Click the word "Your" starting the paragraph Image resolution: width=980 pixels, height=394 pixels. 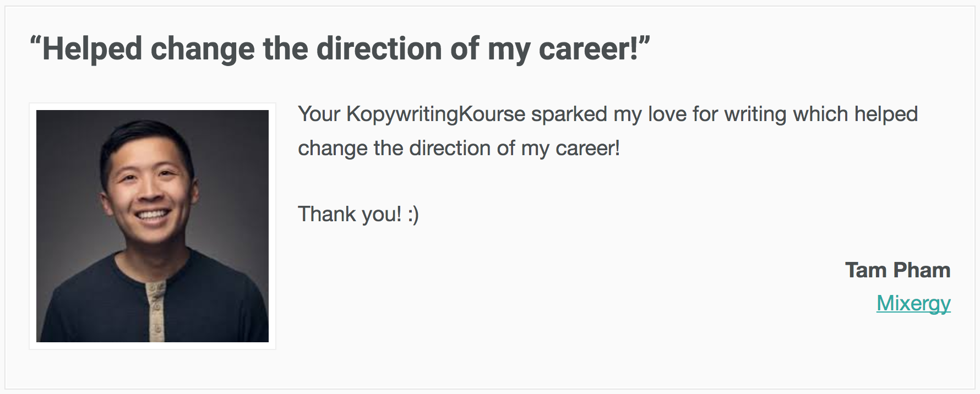pyautogui.click(x=319, y=114)
